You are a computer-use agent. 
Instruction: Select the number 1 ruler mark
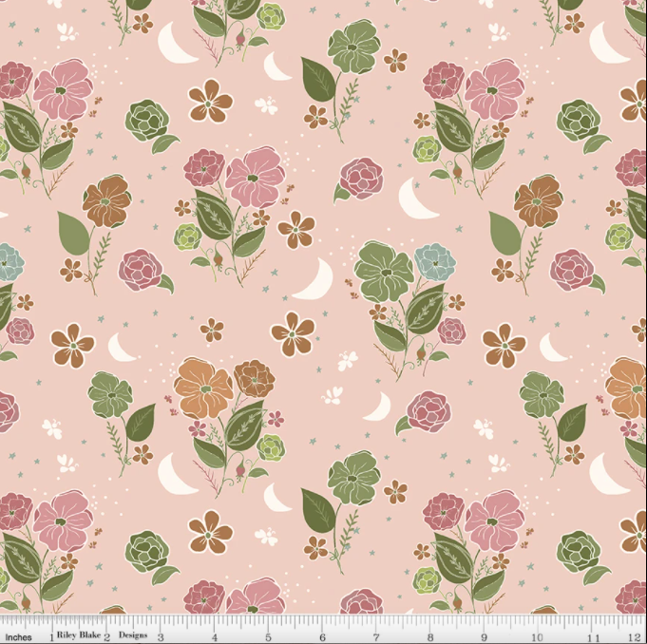click(50, 635)
